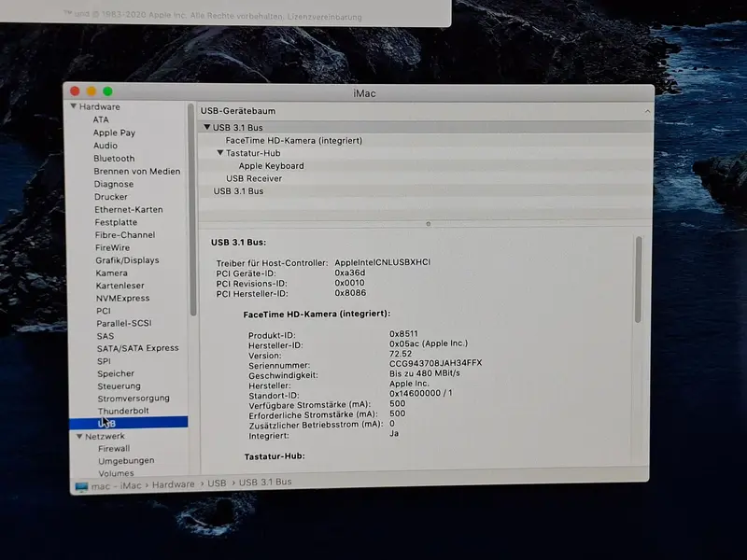Select Apple Pay in the sidebar
The height and width of the screenshot is (560, 747).
(x=114, y=133)
